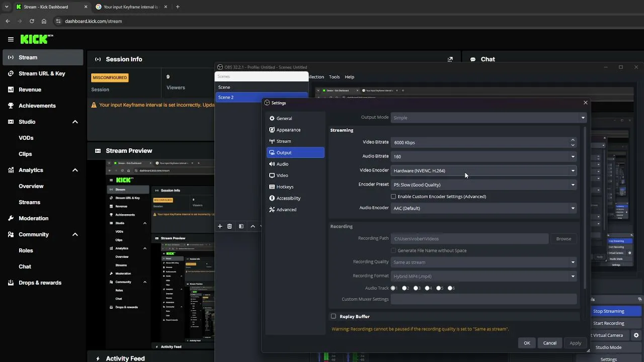Viewport: 644px width, 362px height.
Task: Select audio track 4 radio
Action: [428, 288]
